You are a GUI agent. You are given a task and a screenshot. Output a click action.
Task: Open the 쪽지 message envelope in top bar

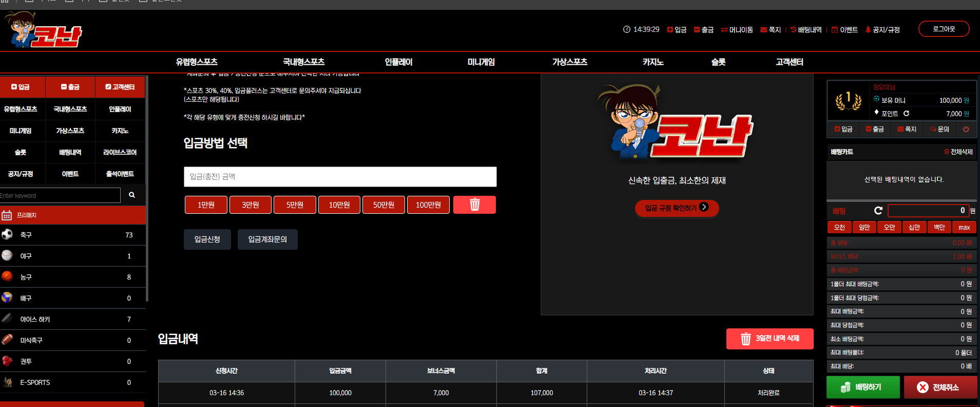(x=770, y=30)
